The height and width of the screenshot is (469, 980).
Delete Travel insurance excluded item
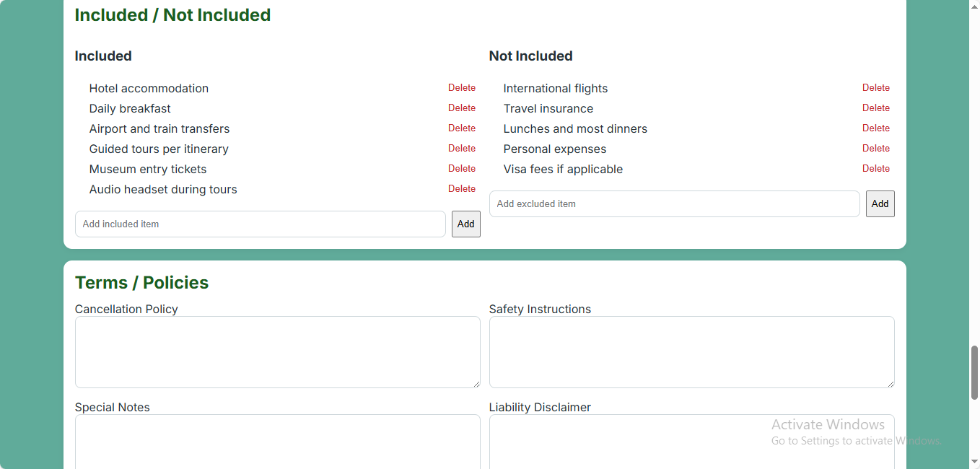(x=875, y=108)
